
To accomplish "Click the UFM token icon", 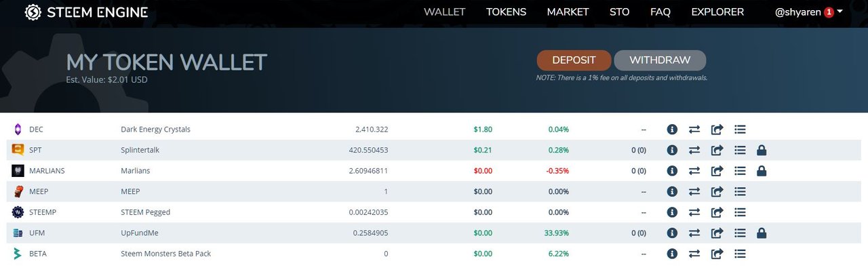I will click(x=18, y=233).
